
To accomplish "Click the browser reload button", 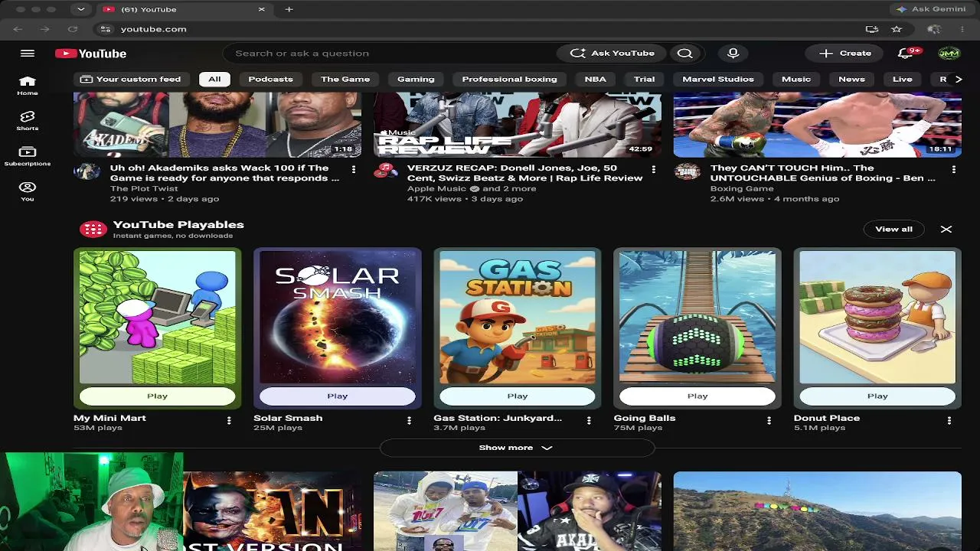I will coord(73,29).
